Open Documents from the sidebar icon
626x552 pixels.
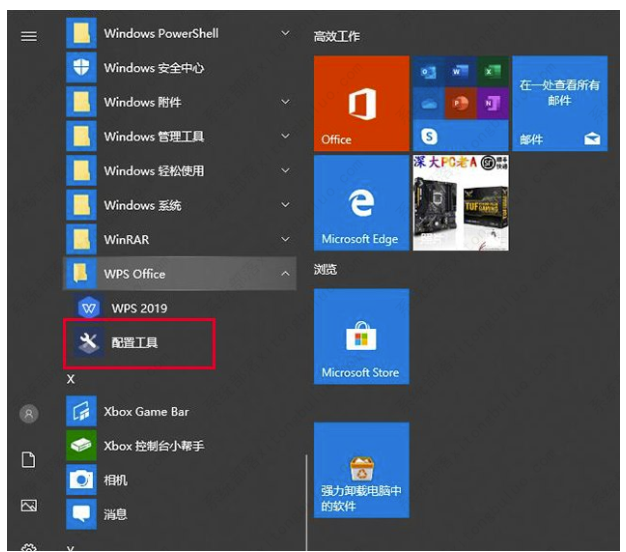[28, 459]
